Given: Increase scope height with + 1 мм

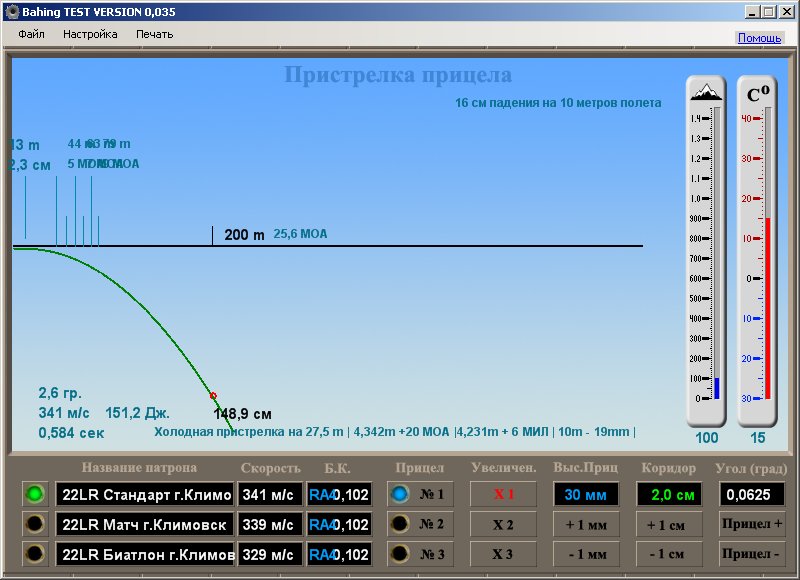Looking at the screenshot, I should [x=586, y=524].
